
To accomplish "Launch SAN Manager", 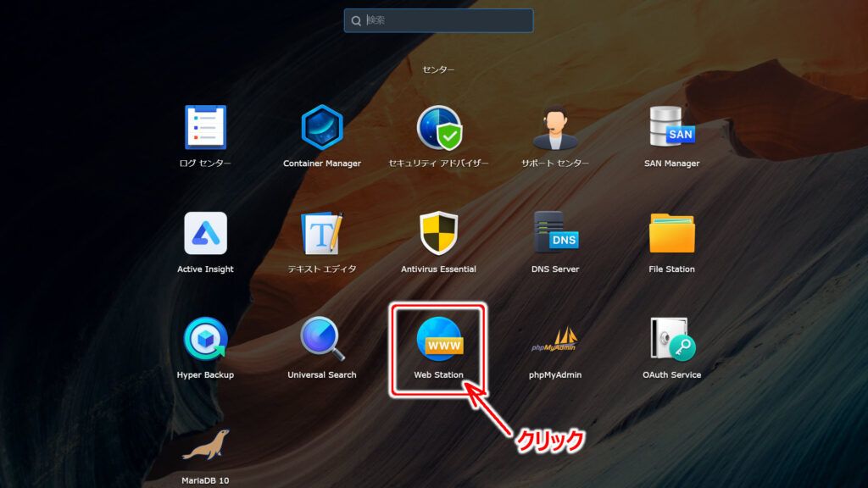I will tap(670, 128).
